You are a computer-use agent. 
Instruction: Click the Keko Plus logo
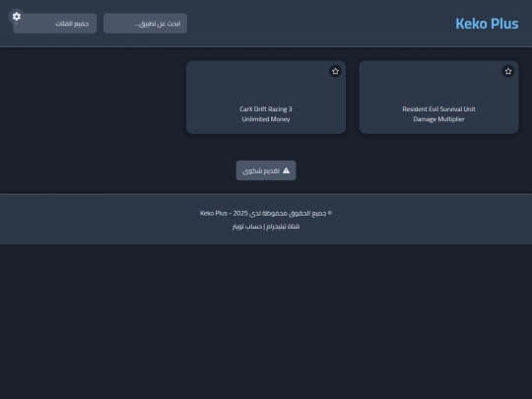coord(487,24)
